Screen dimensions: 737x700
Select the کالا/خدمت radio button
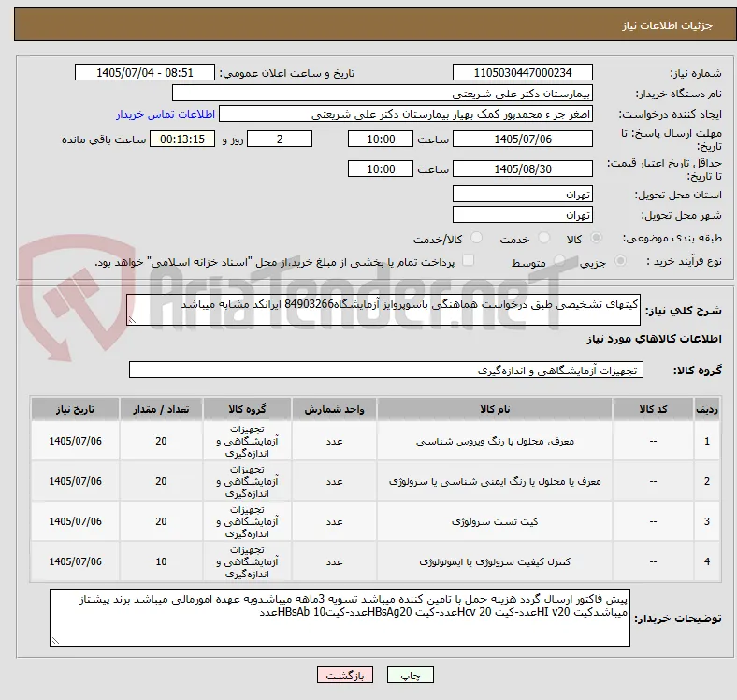click(477, 238)
